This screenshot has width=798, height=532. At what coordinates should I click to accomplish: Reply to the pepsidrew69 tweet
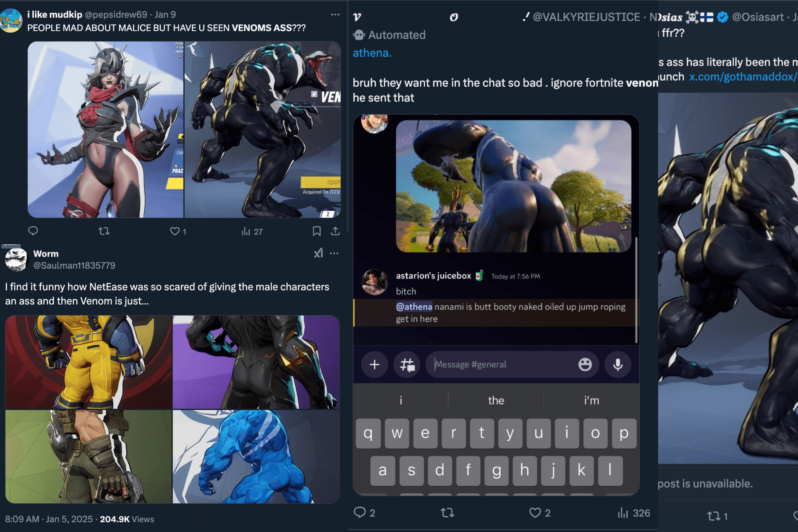33,231
